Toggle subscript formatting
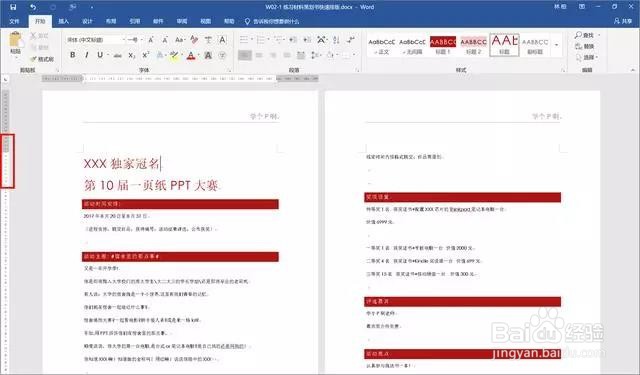 tap(131, 55)
